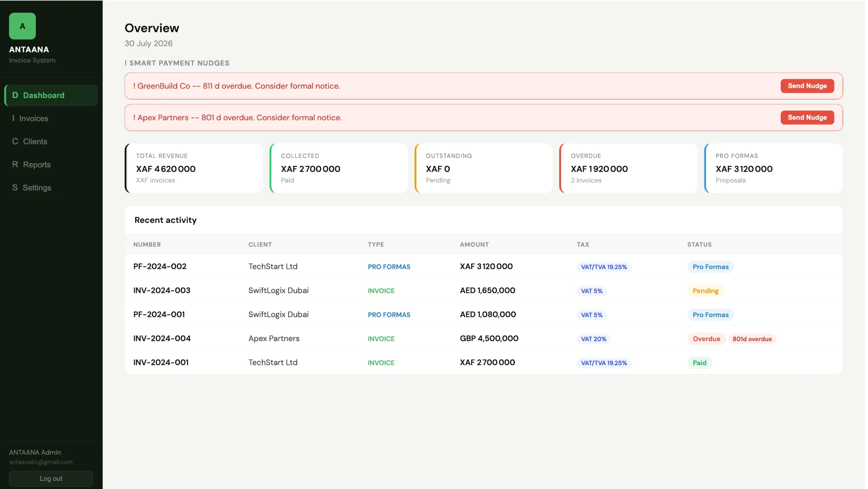This screenshot has width=868, height=489.
Task: Click the AMOUNT column header
Action: click(474, 244)
